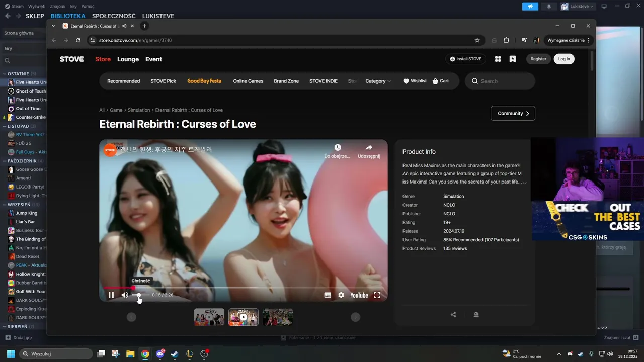Open the SPOŁECZNOŚĆ tab in Steam
The width and height of the screenshot is (644, 362).
tap(114, 16)
